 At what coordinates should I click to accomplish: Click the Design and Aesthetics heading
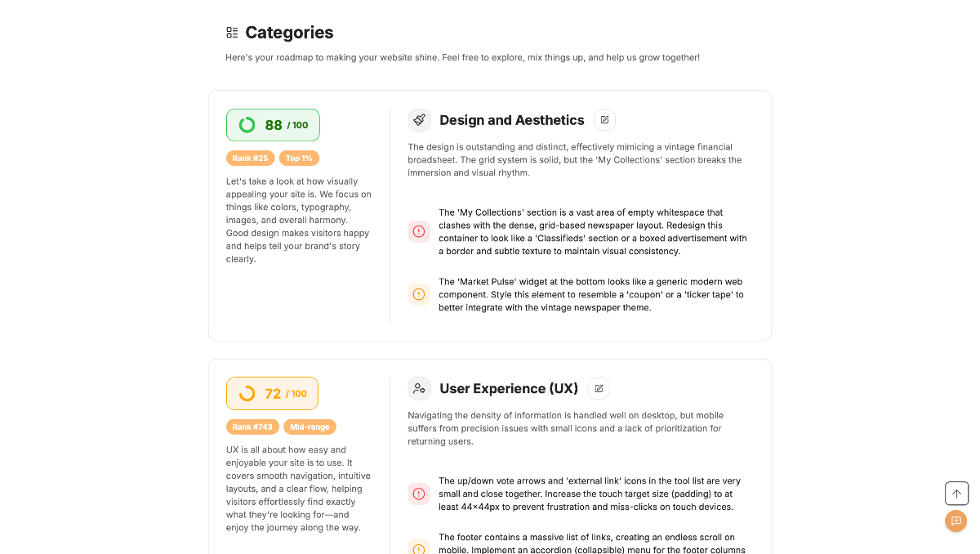(x=512, y=120)
